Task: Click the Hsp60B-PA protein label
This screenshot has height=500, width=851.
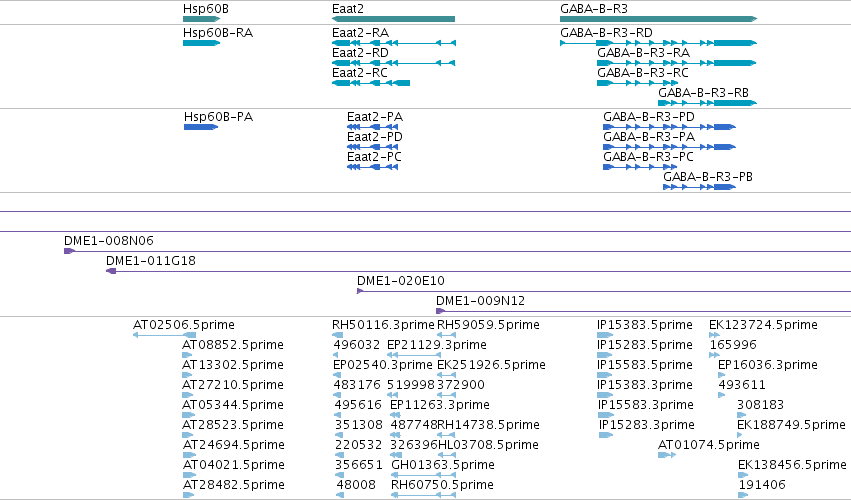Action: (218, 117)
